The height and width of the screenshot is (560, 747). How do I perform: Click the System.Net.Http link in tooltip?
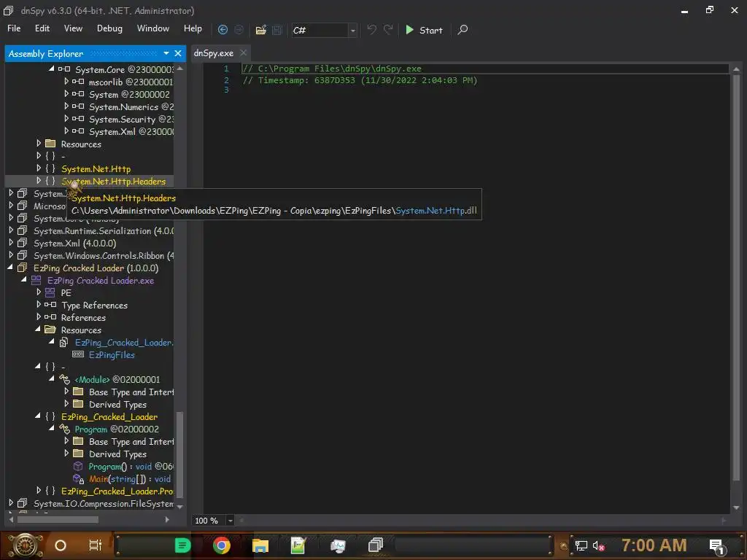(x=430, y=211)
